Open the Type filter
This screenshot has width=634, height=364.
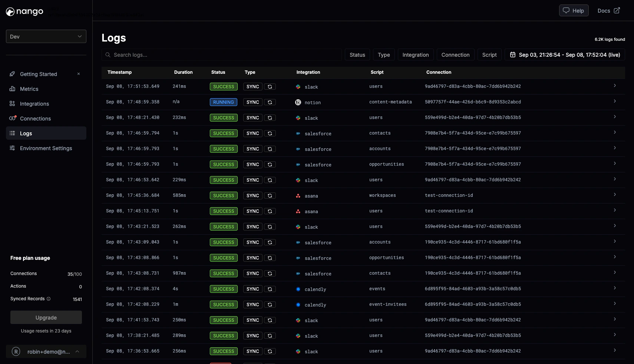pyautogui.click(x=384, y=55)
